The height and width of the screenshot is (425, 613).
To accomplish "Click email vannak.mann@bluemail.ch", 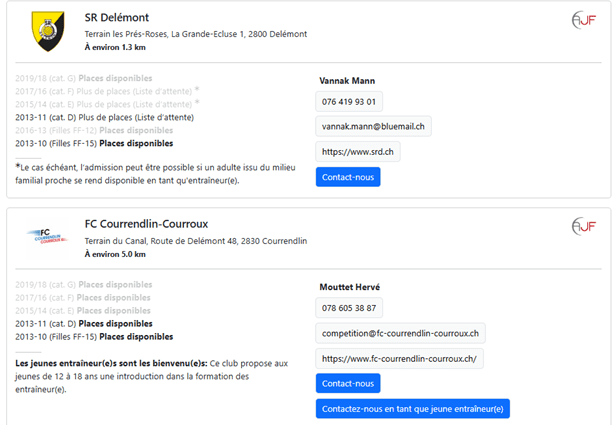I will pyautogui.click(x=373, y=126).
